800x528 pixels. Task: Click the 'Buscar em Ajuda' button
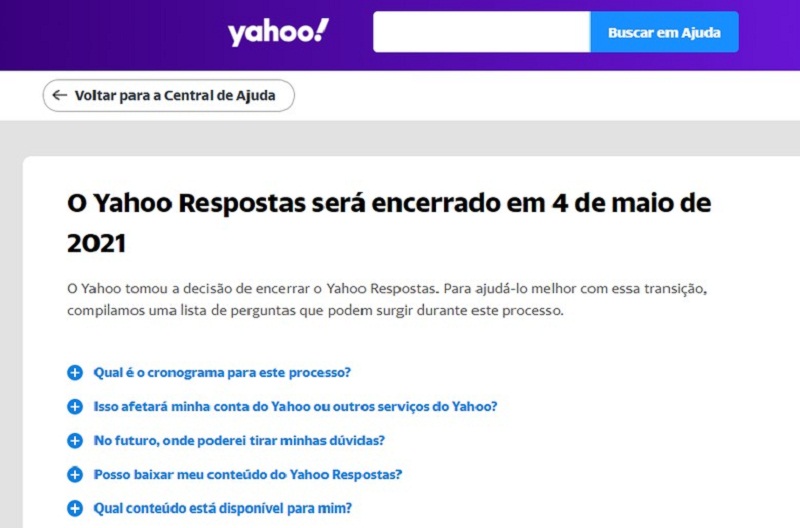click(x=664, y=32)
